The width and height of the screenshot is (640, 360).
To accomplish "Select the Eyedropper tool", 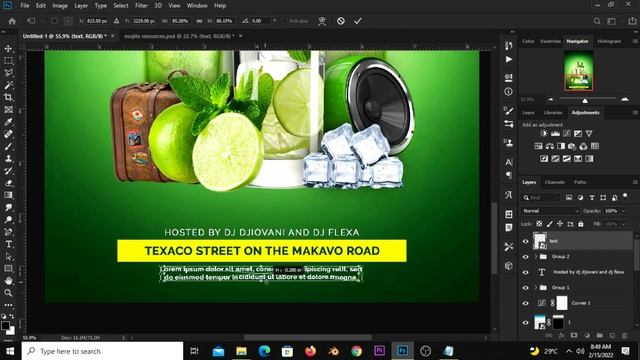I will pos(8,122).
